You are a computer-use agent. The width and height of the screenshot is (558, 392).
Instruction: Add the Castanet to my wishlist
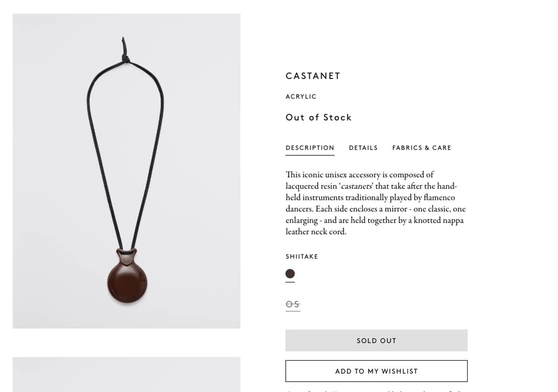376,371
